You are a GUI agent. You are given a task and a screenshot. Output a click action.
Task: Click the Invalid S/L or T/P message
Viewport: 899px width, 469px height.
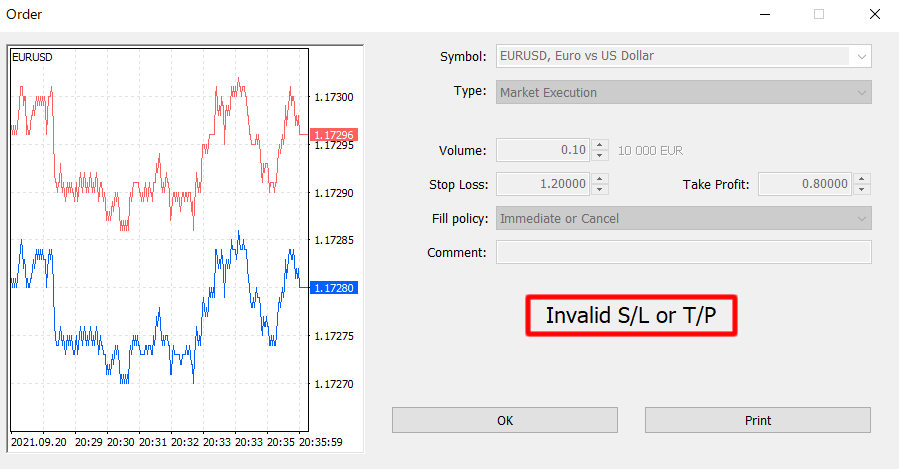631,316
